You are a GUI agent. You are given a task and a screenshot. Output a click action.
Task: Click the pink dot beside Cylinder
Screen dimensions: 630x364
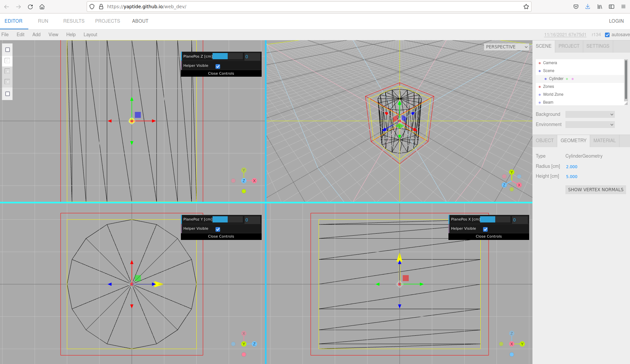573,79
